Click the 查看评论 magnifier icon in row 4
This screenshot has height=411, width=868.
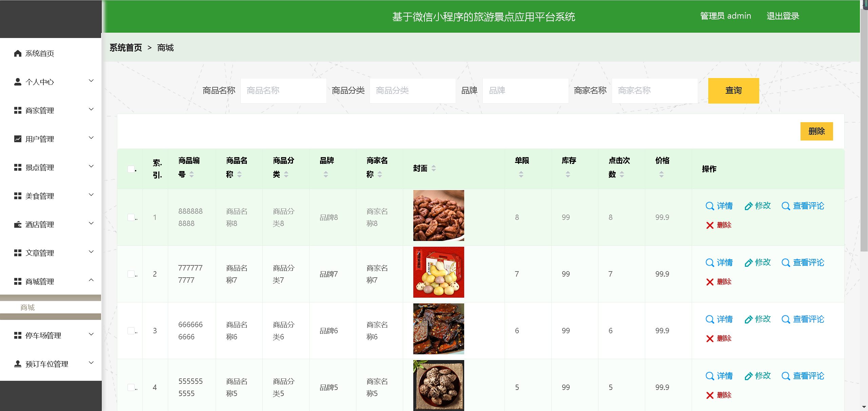(785, 376)
